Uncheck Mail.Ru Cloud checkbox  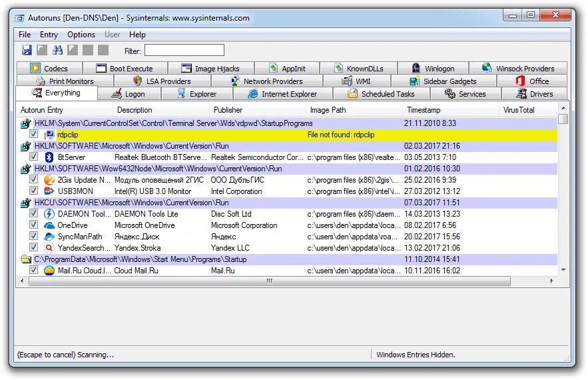[x=33, y=269]
